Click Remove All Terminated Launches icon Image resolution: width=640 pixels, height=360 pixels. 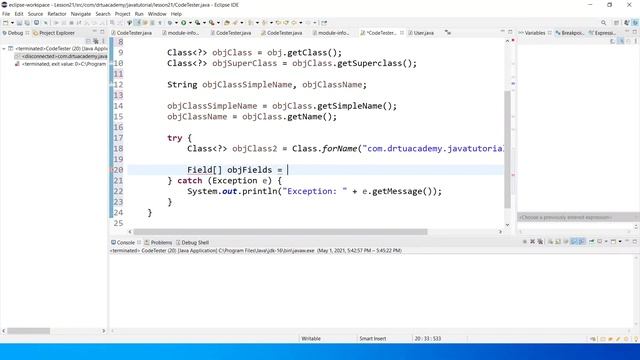coord(540,242)
